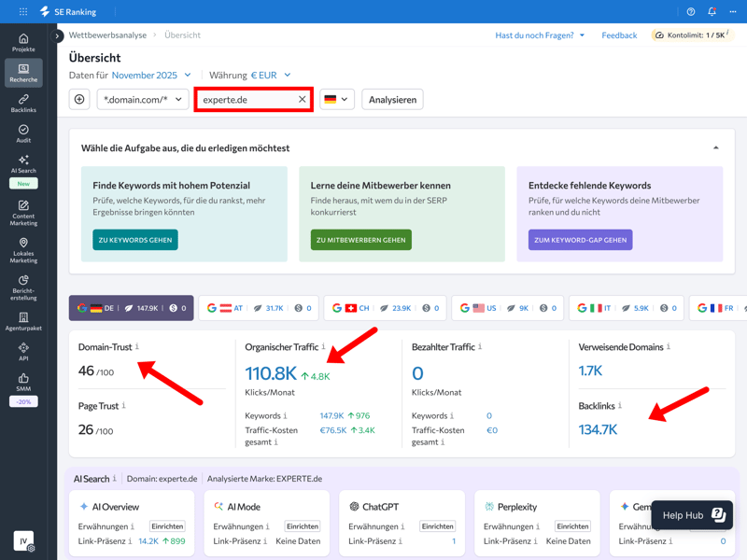Open the *.domain.com/* scope dropdown

[x=142, y=99]
